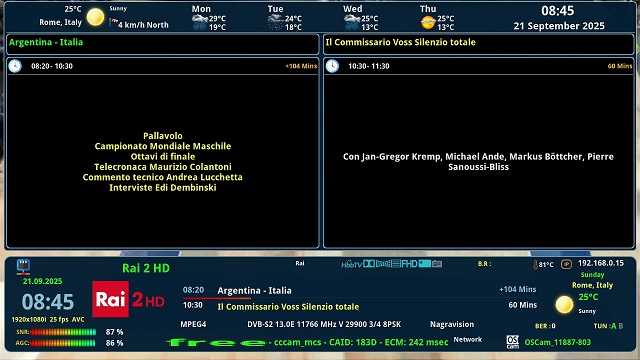Click the B.R : bitrate label
640x360 pixels.
[x=484, y=264]
